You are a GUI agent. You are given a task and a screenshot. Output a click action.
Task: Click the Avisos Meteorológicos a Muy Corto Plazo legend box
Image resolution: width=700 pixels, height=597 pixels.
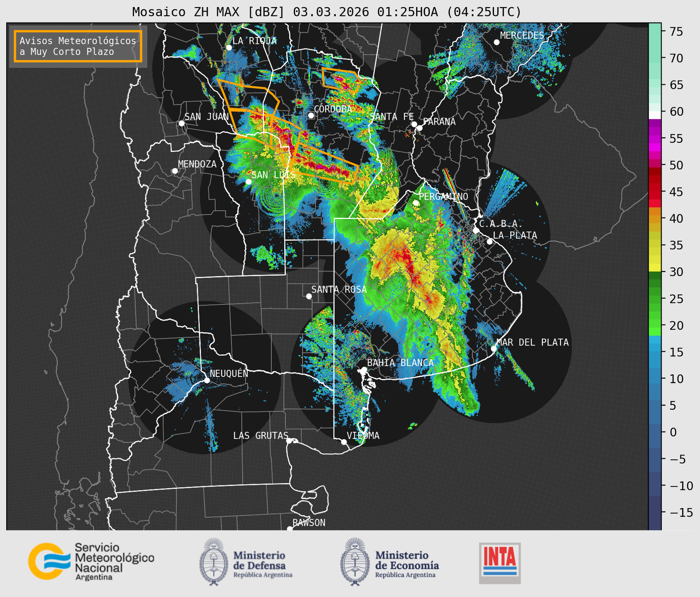78,46
